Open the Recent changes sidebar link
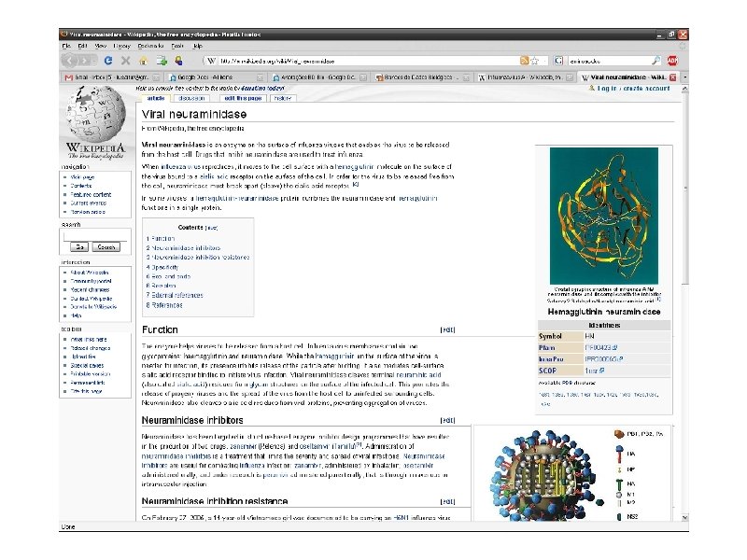This screenshot has width=747, height=560. click(x=90, y=289)
